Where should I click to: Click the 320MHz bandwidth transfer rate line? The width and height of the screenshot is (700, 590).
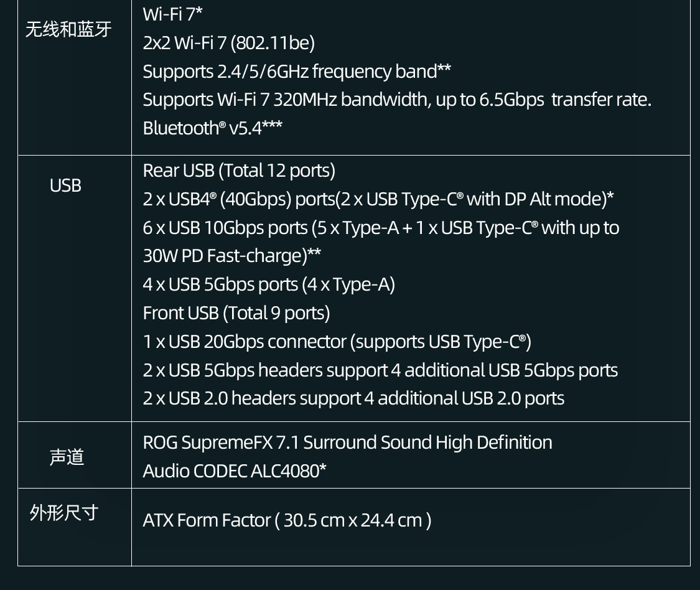(x=397, y=100)
